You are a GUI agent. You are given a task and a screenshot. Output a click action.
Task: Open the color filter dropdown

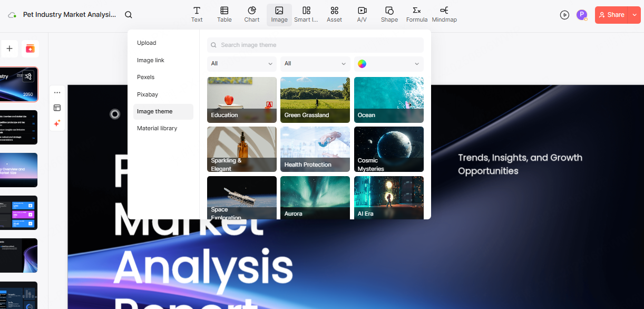point(388,63)
